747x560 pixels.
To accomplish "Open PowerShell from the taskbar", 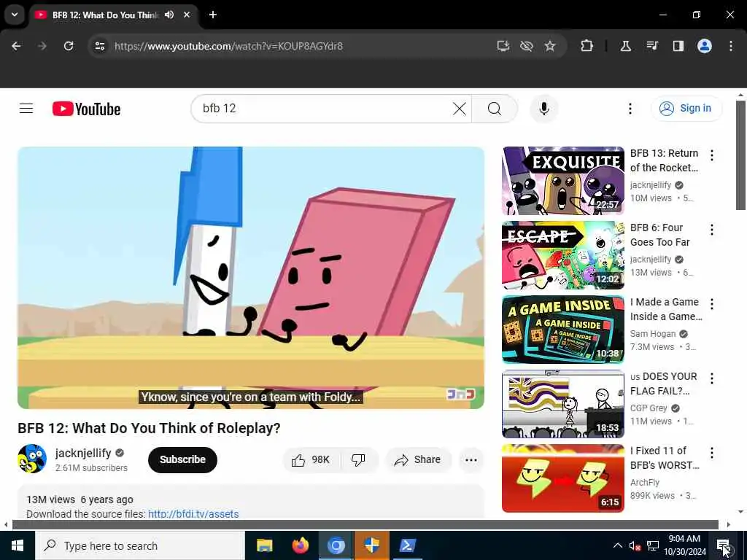I will [407, 545].
